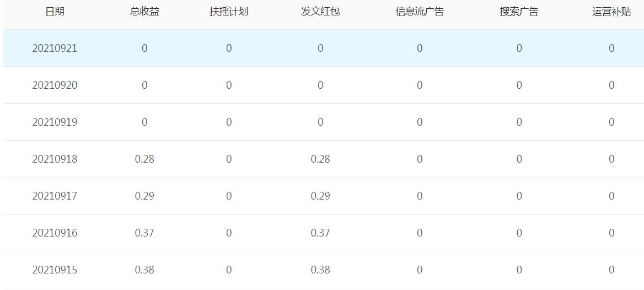644x290 pixels.
Task: Click 总收益 value 0 for 20210919
Action: point(144,122)
